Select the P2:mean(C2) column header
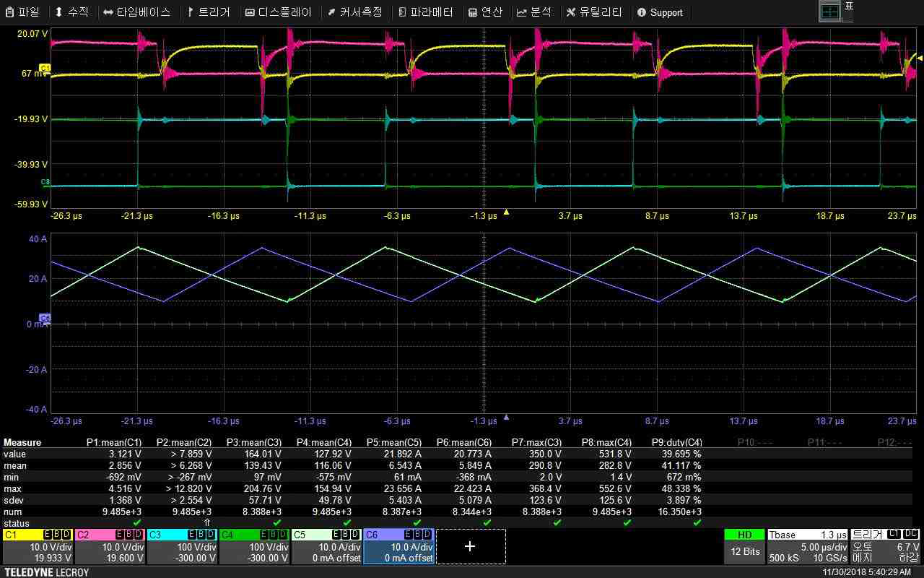924x578 pixels. pos(184,442)
